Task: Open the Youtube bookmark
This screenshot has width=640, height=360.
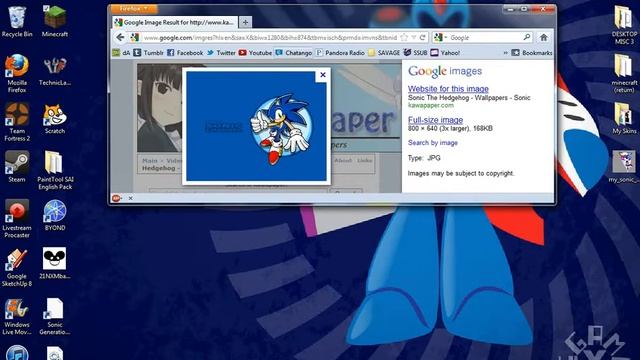Action: 256,53
